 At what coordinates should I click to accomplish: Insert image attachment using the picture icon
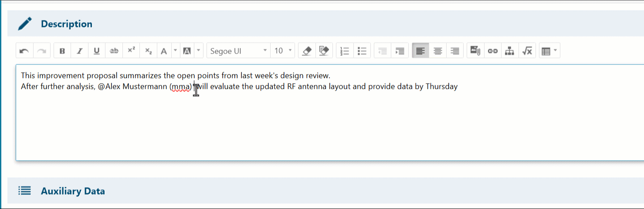point(475,51)
